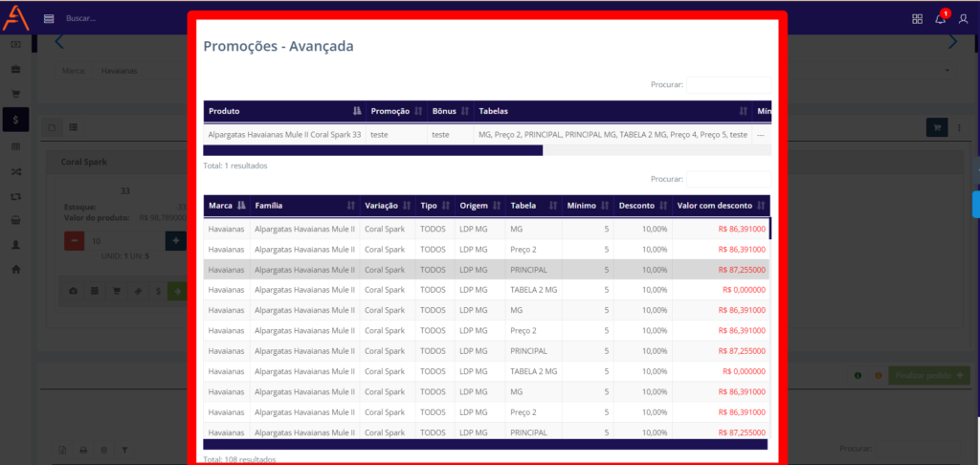
Task: Click the tag icon in product toolbar
Action: [137, 291]
